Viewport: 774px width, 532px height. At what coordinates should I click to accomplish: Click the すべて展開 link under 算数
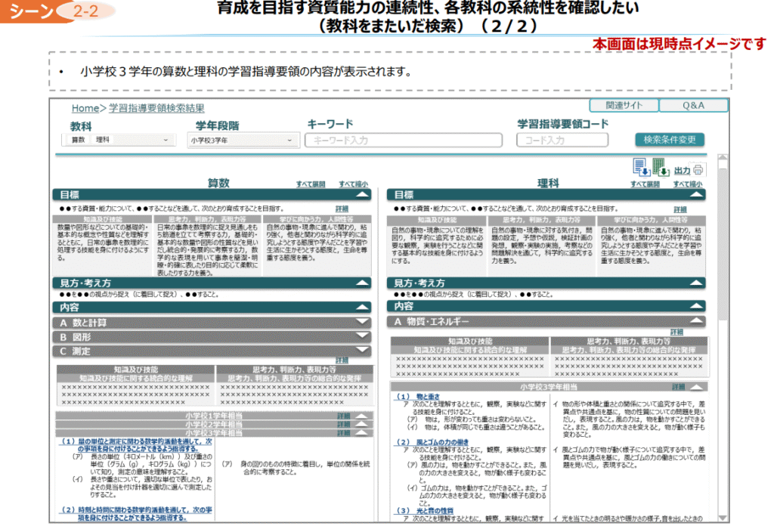(x=311, y=184)
